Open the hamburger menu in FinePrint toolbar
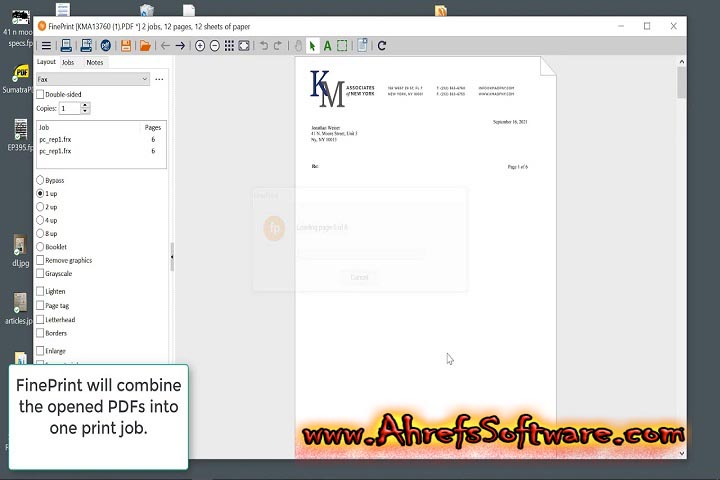Viewport: 720px width, 480px height. (46, 46)
